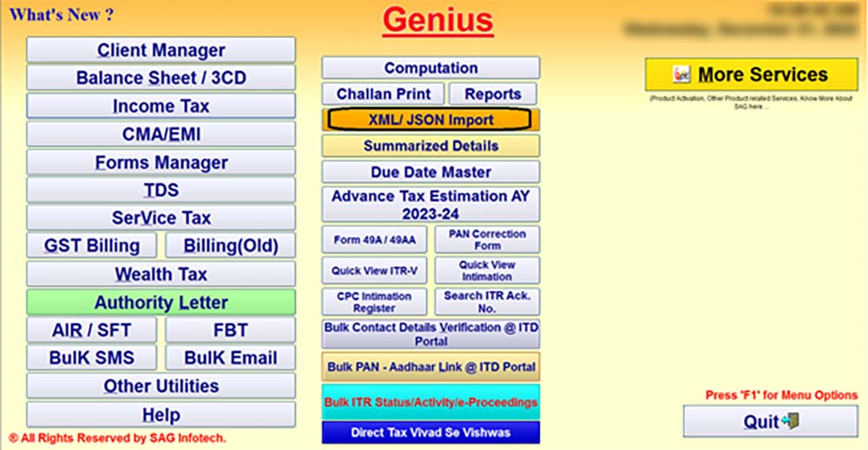Open the TDS module

(161, 190)
